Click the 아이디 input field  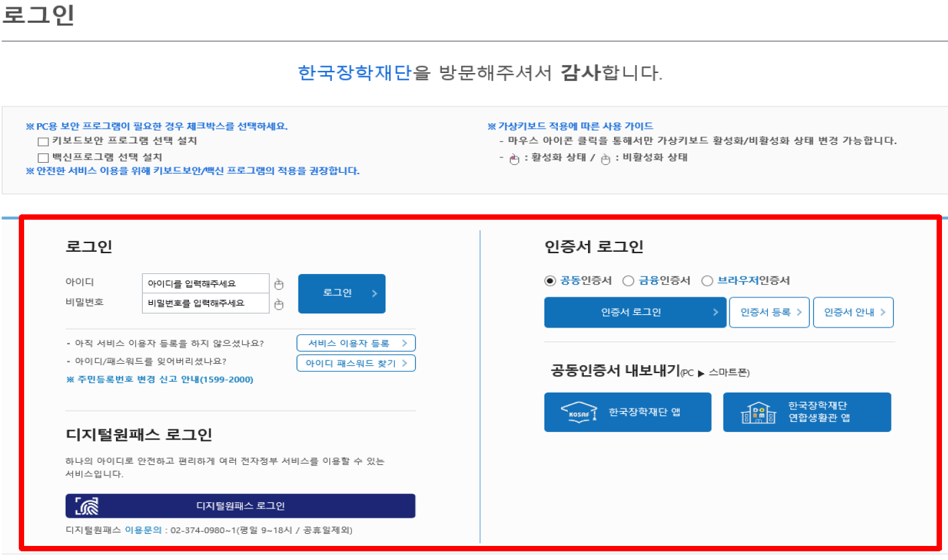(206, 283)
